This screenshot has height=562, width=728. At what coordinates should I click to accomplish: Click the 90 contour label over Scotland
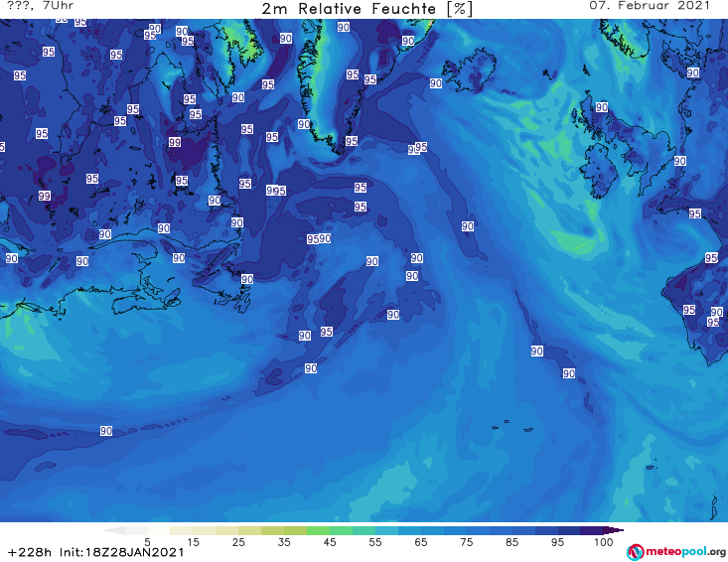[x=602, y=107]
